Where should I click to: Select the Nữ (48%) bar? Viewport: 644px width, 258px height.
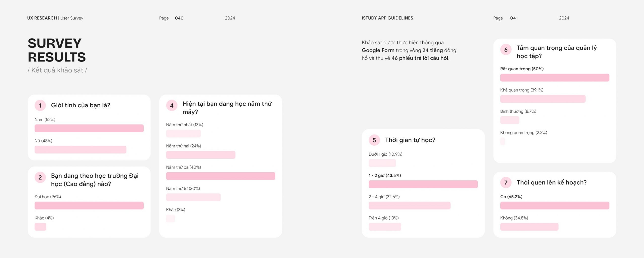80,150
